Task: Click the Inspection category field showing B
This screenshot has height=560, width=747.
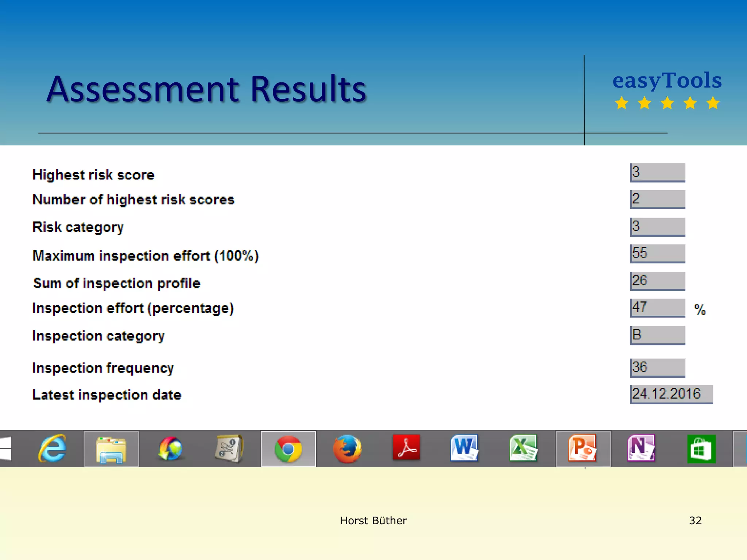Action: [x=658, y=335]
